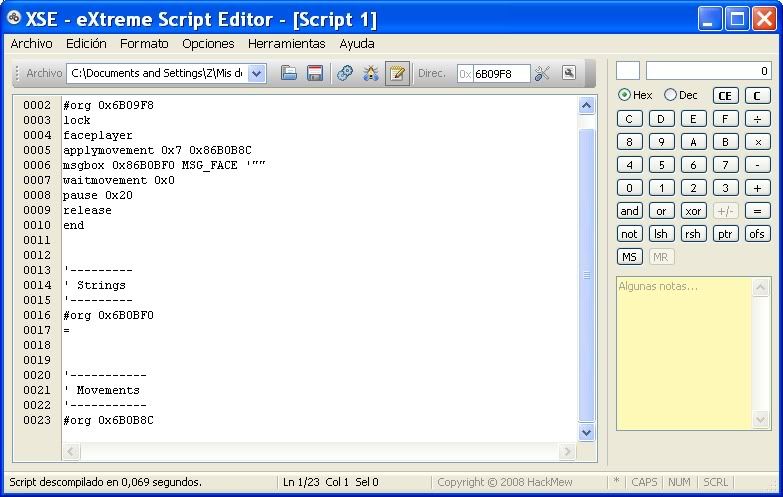Viewport: 783px width, 497px height.
Task: Click the line 'applymovement 0x7 0x86B0B8C'
Action: tap(157, 150)
